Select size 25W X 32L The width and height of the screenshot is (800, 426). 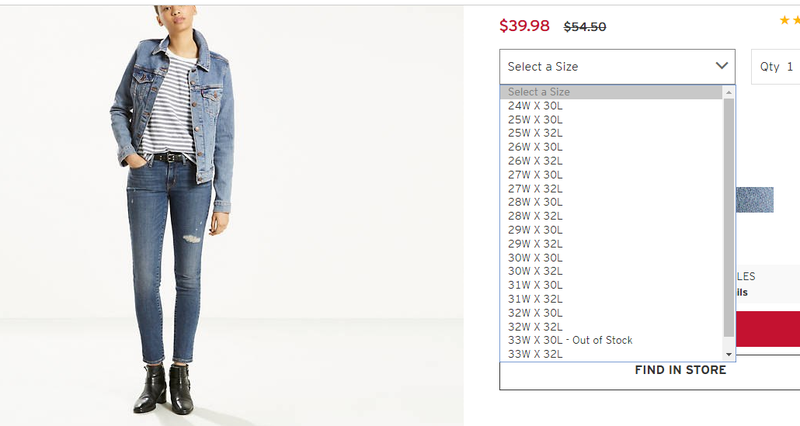535,132
